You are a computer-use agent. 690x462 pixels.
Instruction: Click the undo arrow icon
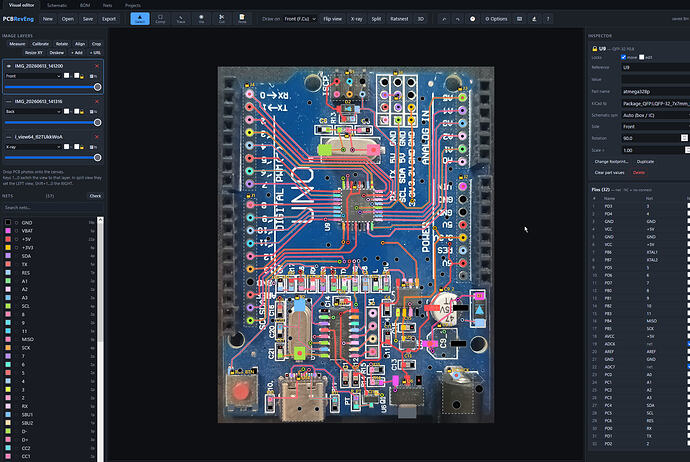pyautogui.click(x=444, y=19)
